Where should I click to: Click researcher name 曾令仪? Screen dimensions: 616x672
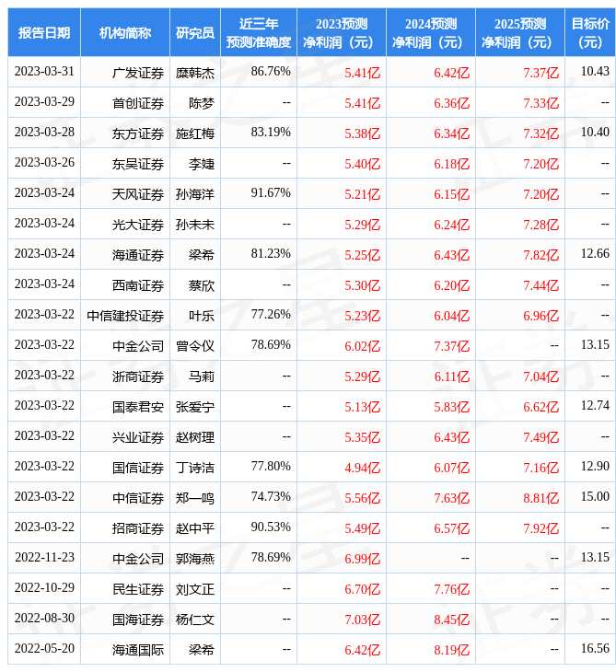click(x=195, y=346)
